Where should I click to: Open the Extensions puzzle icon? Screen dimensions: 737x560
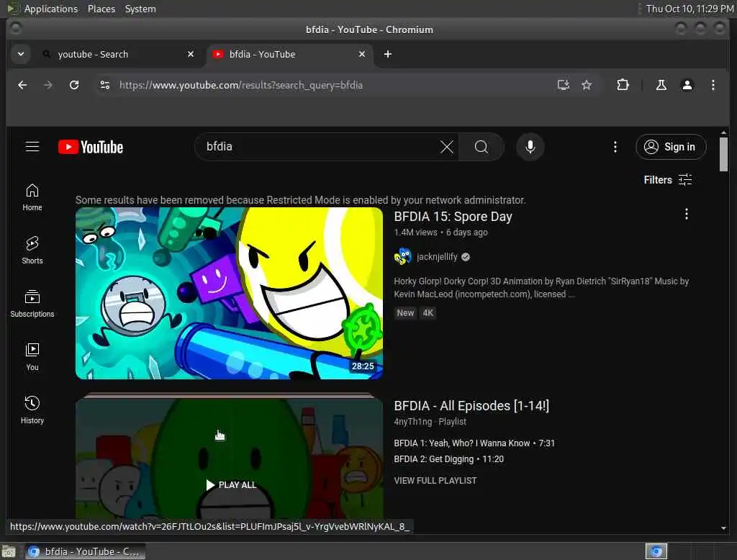623,85
